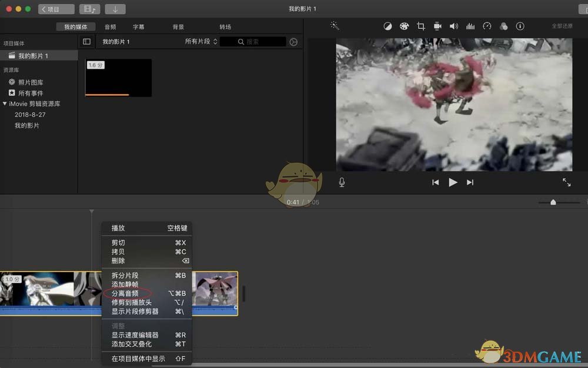Choose 在项目媒体中显示 from context menu
The height and width of the screenshot is (368, 588).
coord(146,359)
